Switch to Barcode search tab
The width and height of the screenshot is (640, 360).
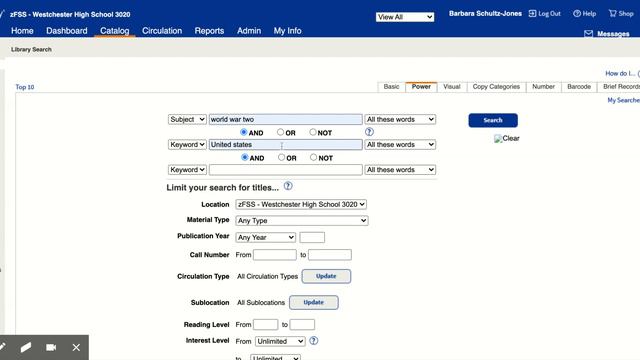(x=579, y=87)
